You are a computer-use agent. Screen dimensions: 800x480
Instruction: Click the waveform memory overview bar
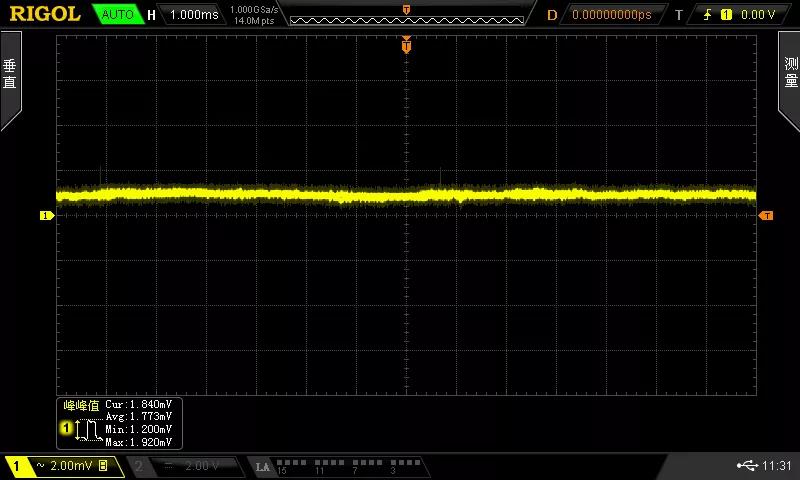(x=407, y=20)
